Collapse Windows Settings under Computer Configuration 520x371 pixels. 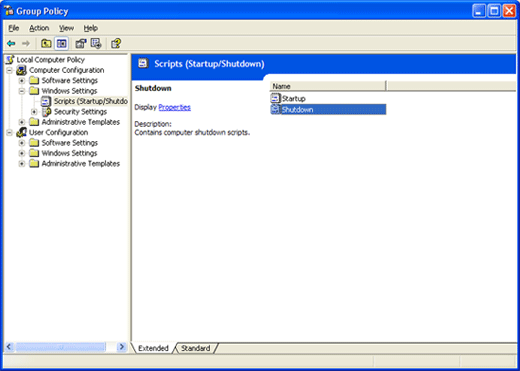22,91
